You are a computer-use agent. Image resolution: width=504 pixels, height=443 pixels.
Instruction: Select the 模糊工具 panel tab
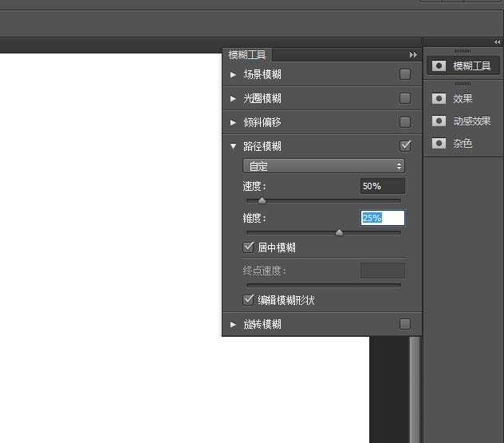pos(248,54)
